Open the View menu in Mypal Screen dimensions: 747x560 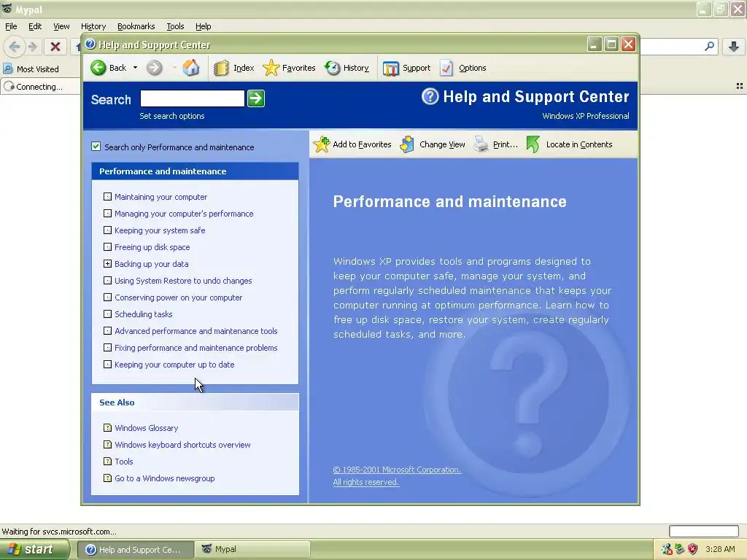coord(61,26)
